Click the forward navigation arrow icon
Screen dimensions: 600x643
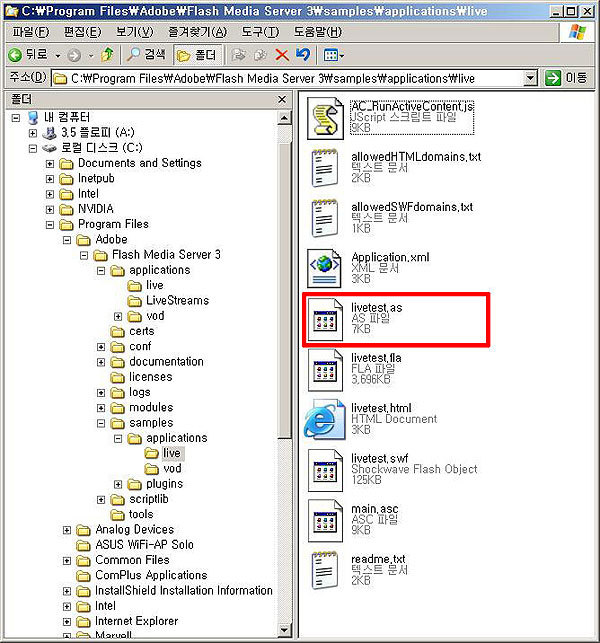[x=74, y=55]
